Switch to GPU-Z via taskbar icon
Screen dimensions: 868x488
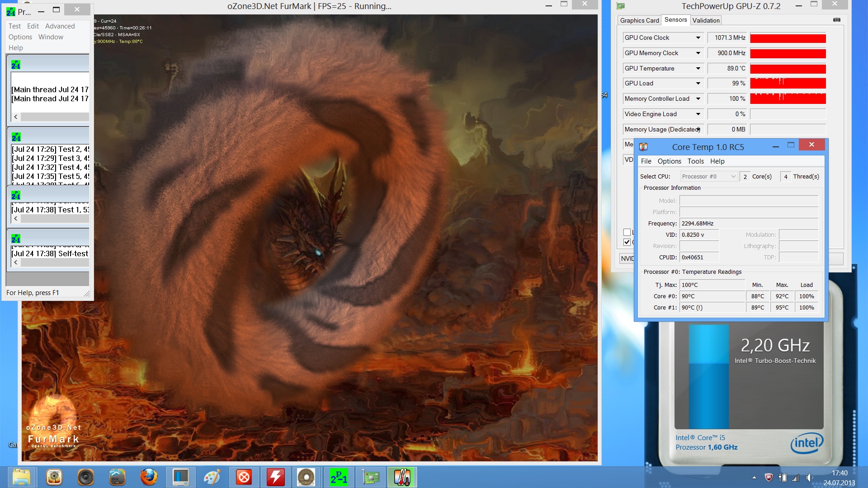pos(370,477)
